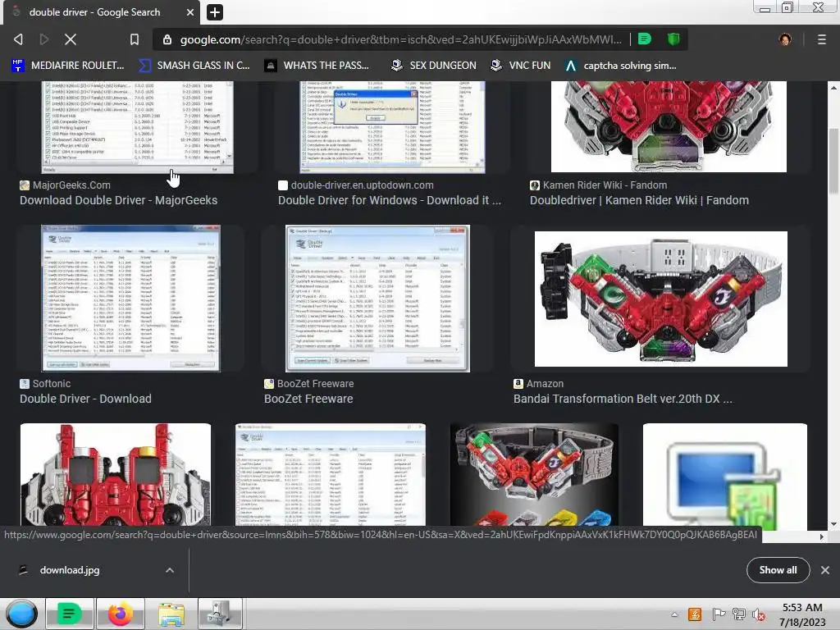Click the MajorGeeks.Com favicon
Image resolution: width=840 pixels, height=630 pixels.
[25, 185]
